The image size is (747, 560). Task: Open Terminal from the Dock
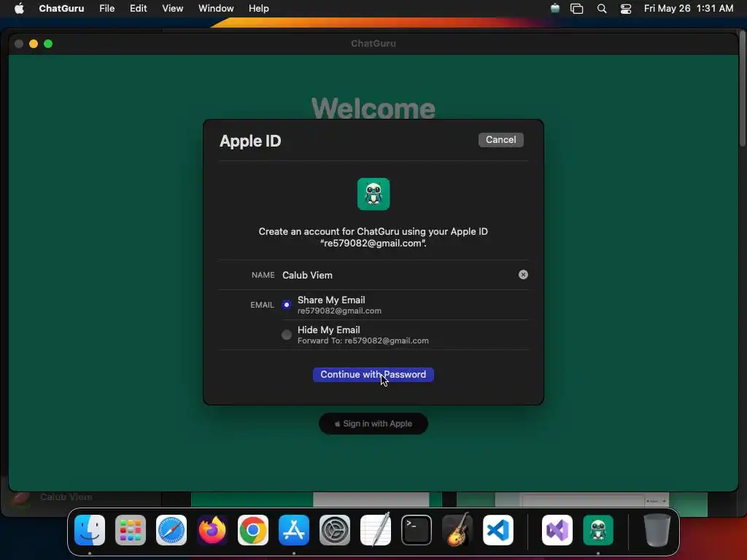click(x=417, y=529)
